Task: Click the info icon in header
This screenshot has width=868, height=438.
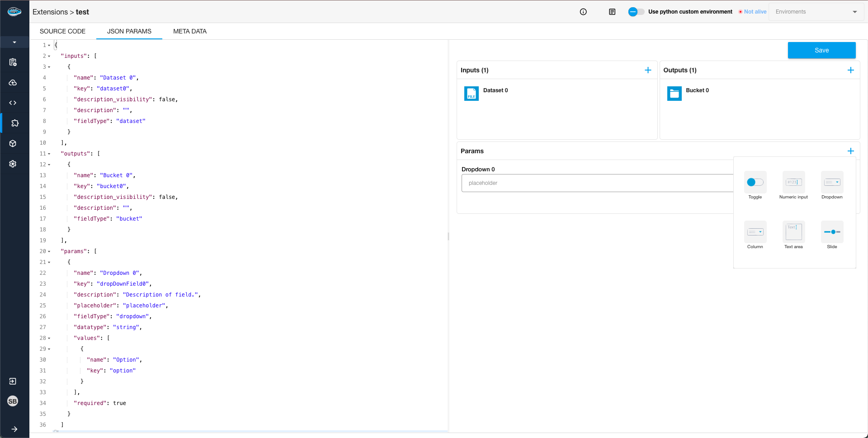Action: pos(583,12)
